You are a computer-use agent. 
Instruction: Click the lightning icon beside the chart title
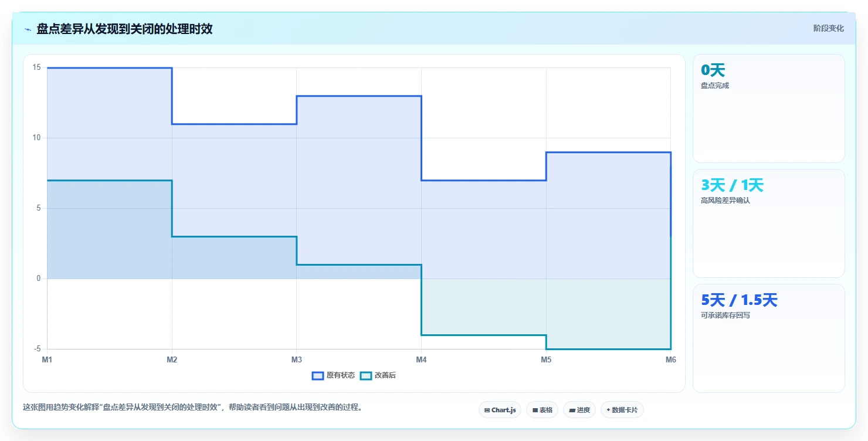(x=28, y=29)
